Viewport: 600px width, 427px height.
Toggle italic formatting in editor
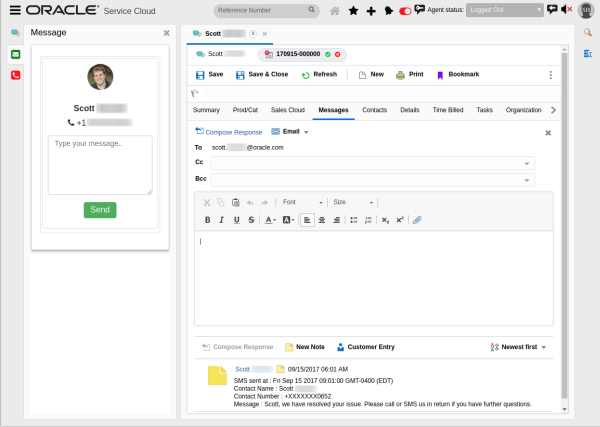point(222,220)
